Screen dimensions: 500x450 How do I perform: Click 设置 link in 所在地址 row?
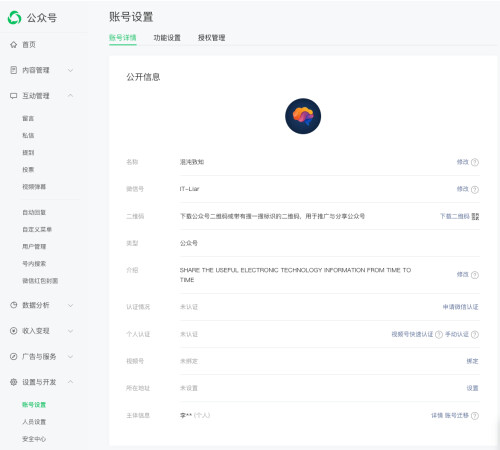472,388
